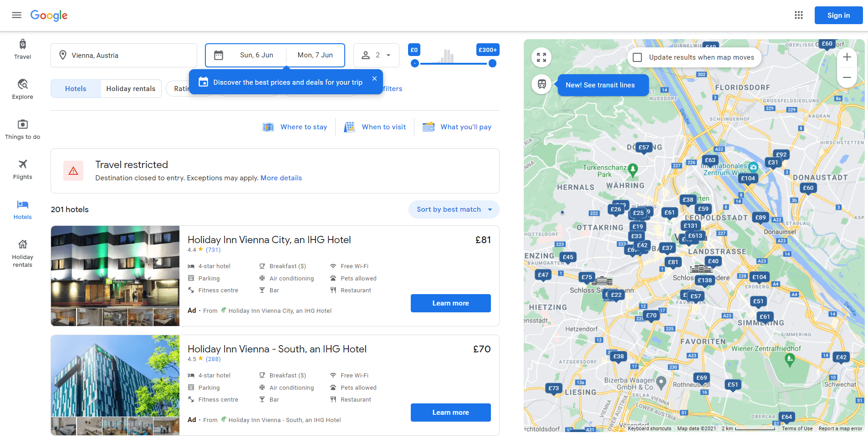
Task: Click Learn more for Holiday Inn Vienna South
Action: pyautogui.click(x=450, y=413)
